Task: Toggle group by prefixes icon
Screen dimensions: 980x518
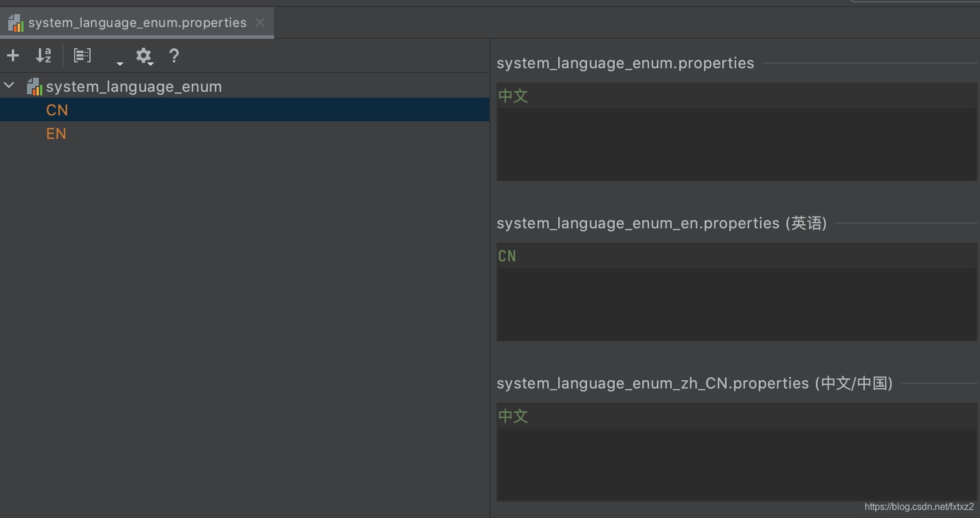Action: pyautogui.click(x=82, y=55)
